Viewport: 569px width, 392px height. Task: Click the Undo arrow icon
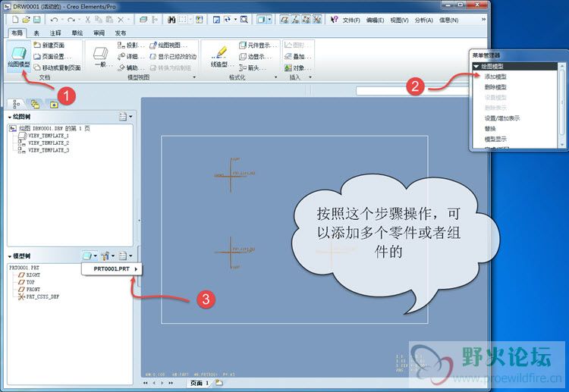54,20
